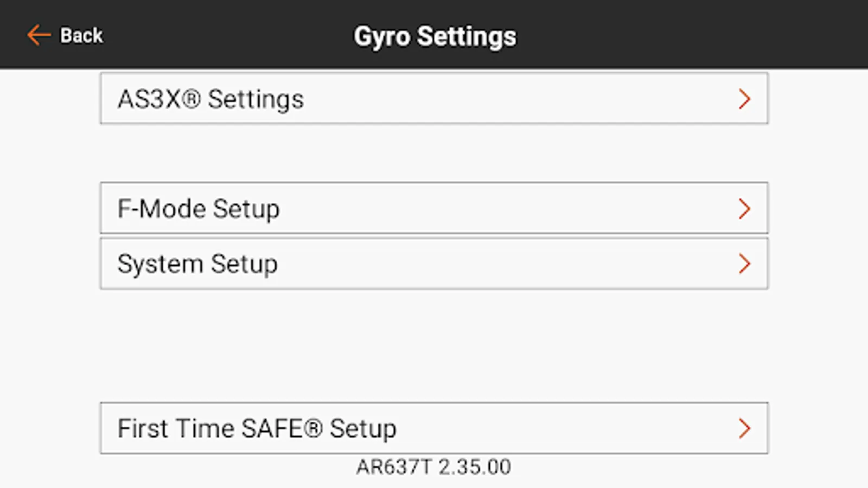868x488 pixels.
Task: Click the chevron on AS3X Settings row
Action: 744,99
